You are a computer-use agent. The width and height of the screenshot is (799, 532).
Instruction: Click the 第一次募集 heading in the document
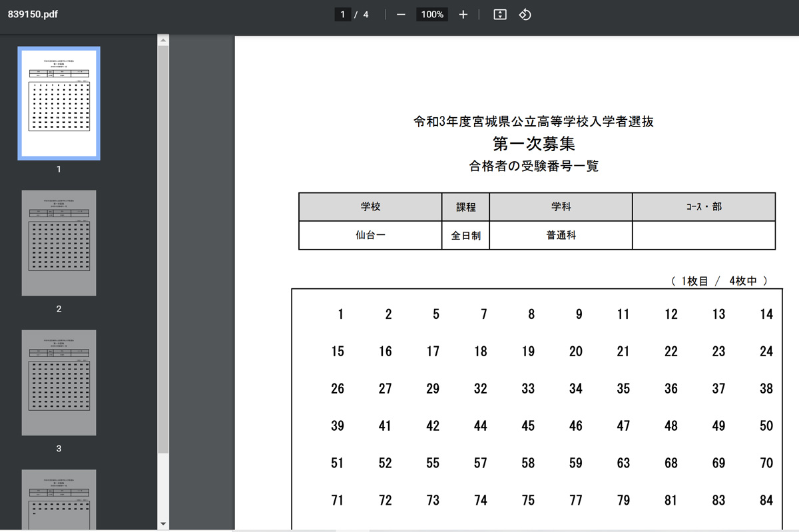(534, 143)
